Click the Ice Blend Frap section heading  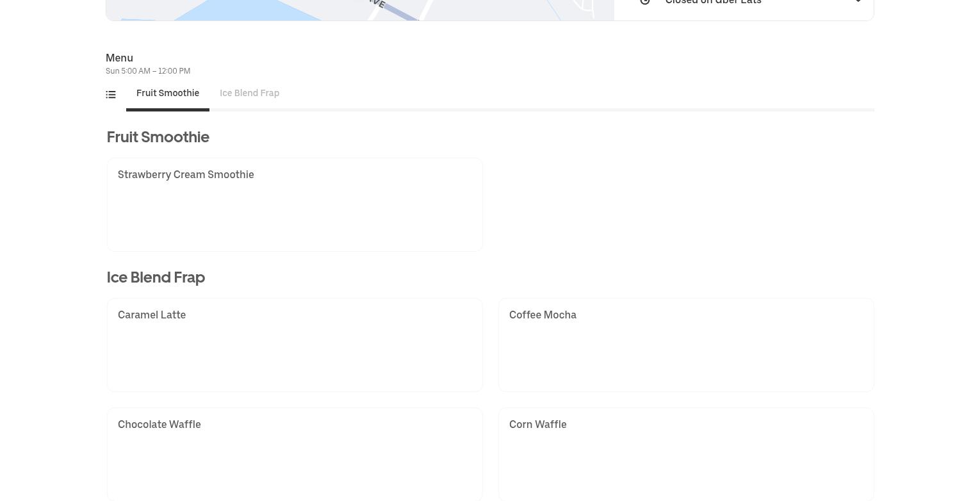pyautogui.click(x=156, y=277)
